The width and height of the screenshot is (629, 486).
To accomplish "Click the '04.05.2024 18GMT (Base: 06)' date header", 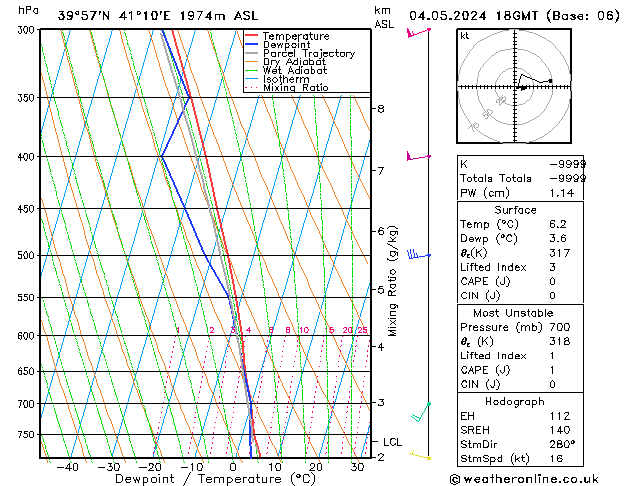I will click(x=514, y=16).
